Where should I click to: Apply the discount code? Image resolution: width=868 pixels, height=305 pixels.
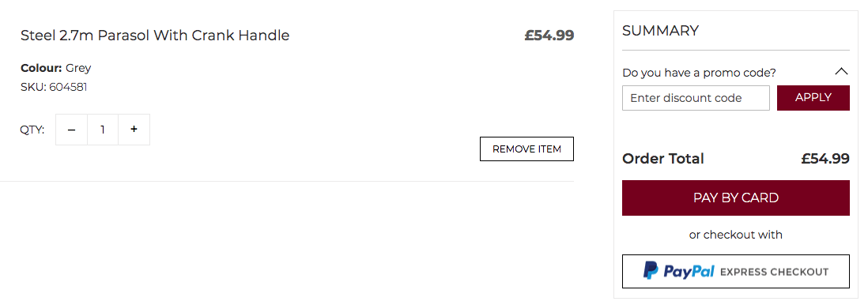(x=813, y=98)
